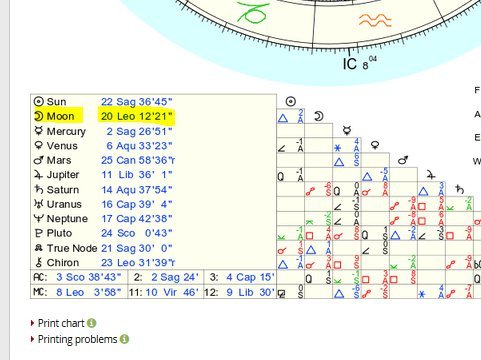This screenshot has width=481, height=360.
Task: Click the info icon beside Printing problems
Action: point(124,339)
